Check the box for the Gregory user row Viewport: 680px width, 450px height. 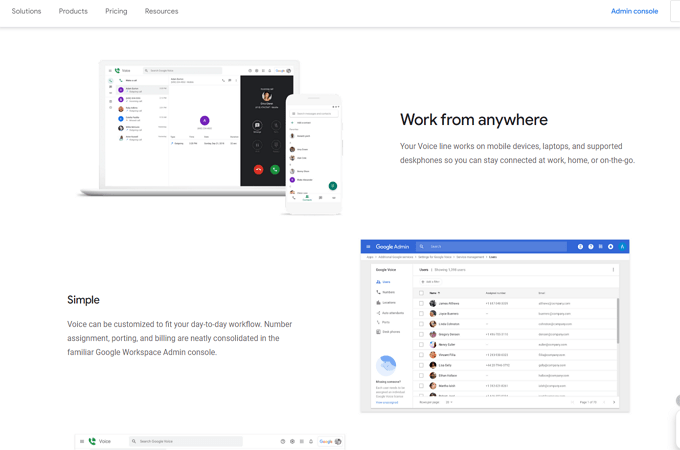click(421, 334)
